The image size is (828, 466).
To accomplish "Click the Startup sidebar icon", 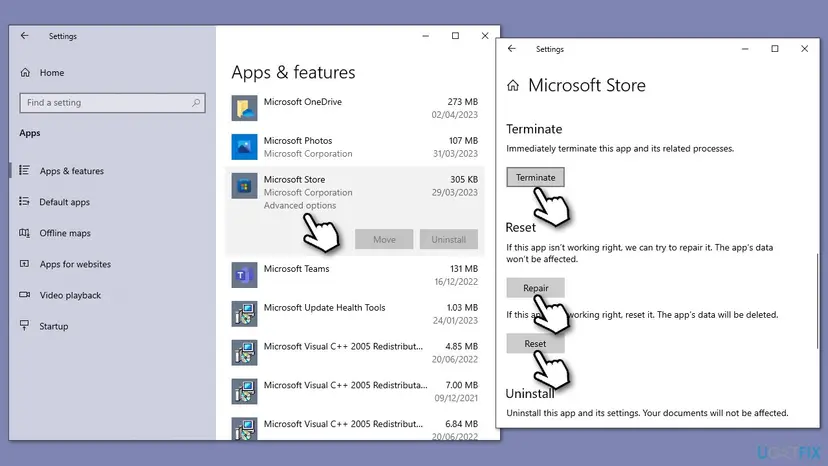I will coord(24,325).
